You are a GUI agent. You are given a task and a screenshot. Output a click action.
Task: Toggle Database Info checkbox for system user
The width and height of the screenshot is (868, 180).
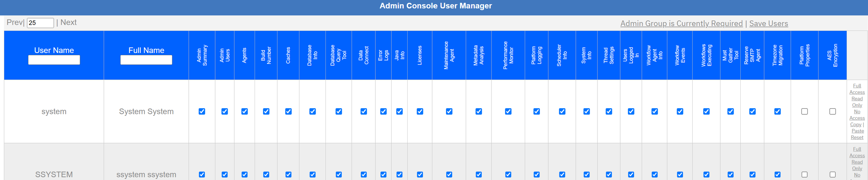312,111
